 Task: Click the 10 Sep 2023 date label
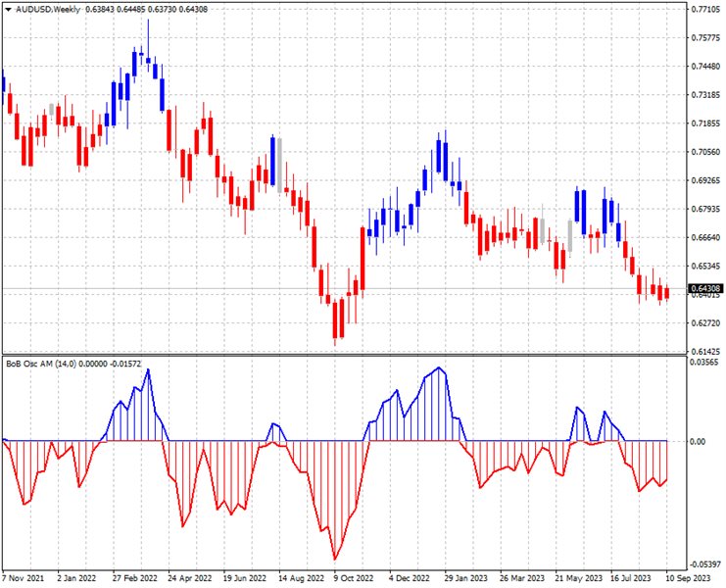(x=691, y=578)
